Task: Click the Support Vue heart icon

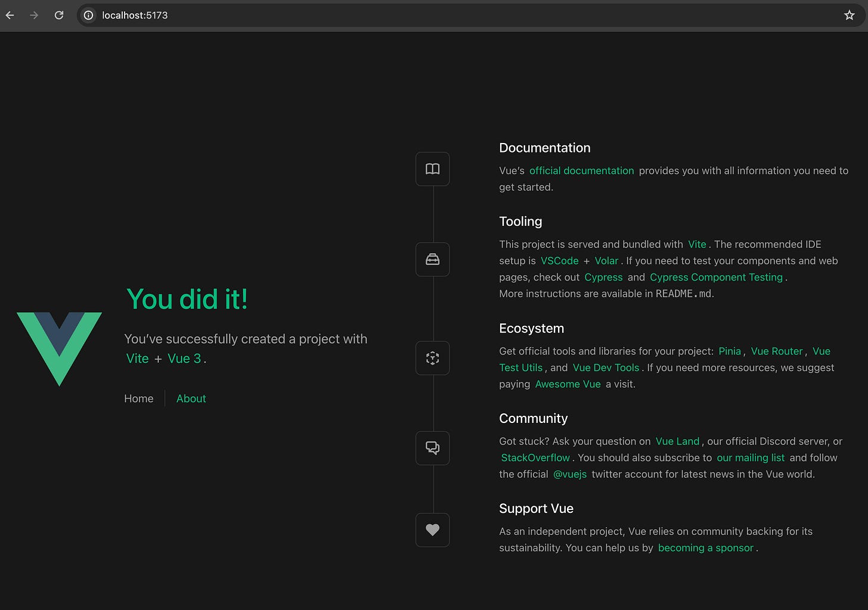Action: click(432, 530)
